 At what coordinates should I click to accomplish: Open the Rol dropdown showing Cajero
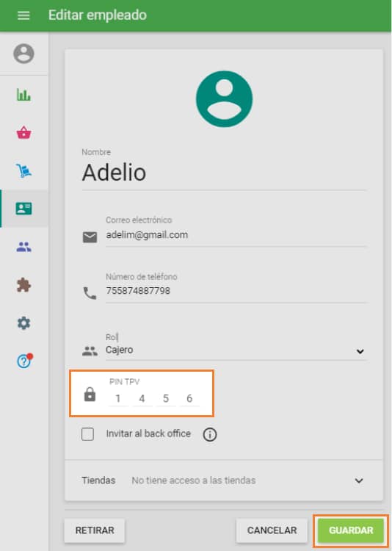coord(236,350)
